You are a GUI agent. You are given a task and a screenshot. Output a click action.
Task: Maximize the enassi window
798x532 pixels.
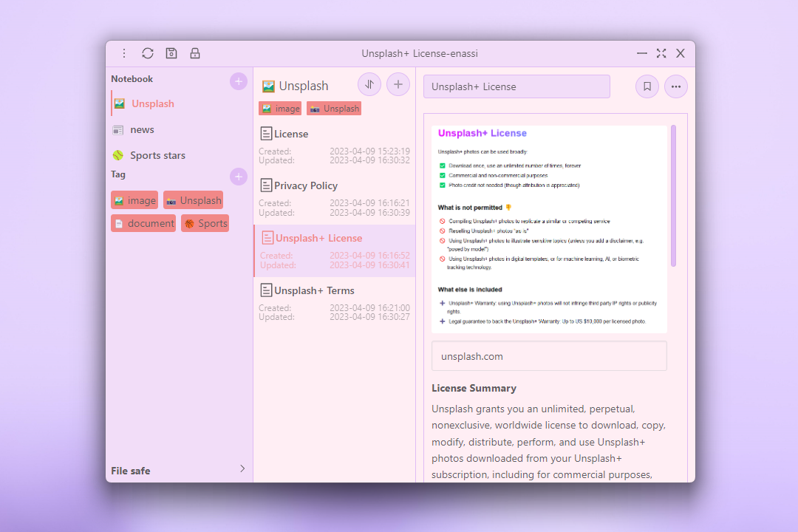(661, 53)
